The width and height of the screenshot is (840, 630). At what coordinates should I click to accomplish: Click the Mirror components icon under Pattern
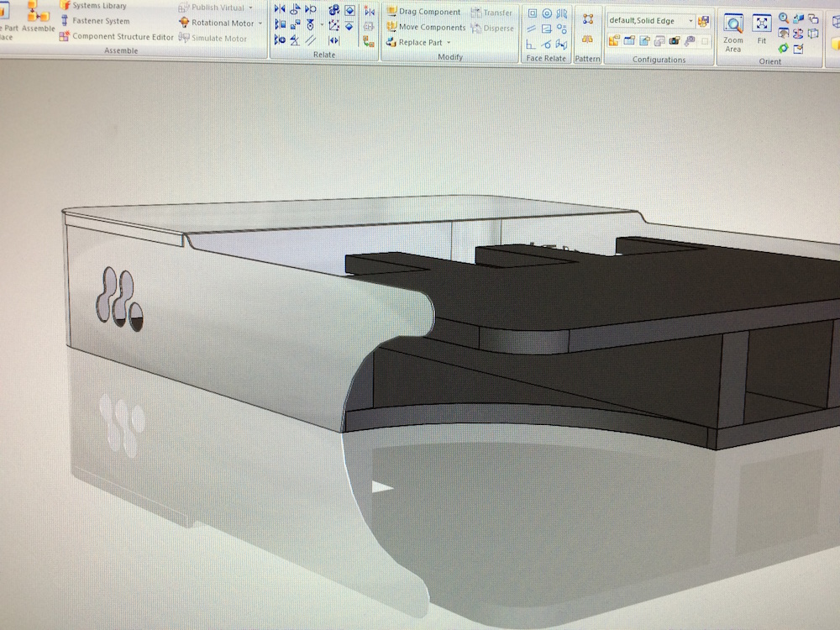tap(588, 39)
